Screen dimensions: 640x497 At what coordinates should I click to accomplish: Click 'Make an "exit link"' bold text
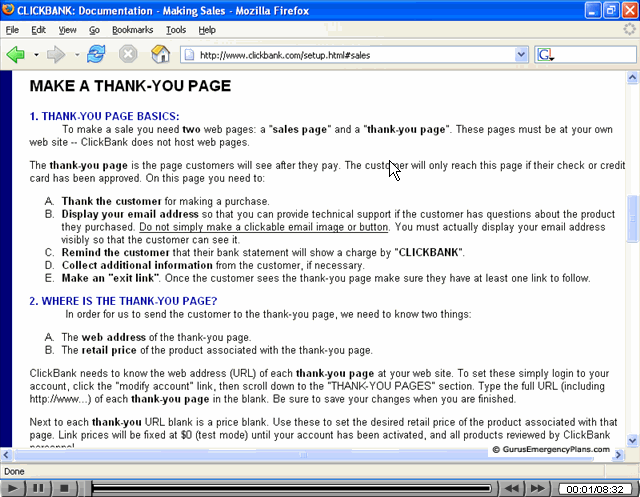point(111,278)
